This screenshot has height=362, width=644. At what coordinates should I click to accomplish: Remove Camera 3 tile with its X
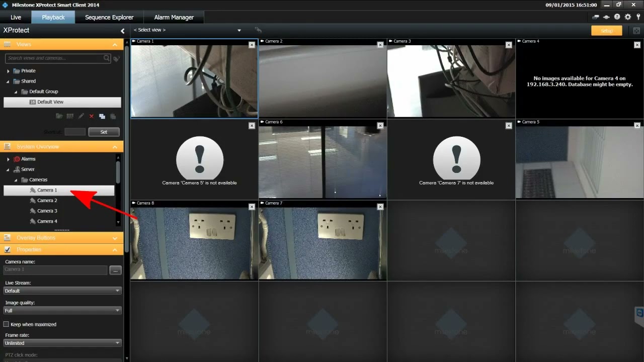click(509, 45)
